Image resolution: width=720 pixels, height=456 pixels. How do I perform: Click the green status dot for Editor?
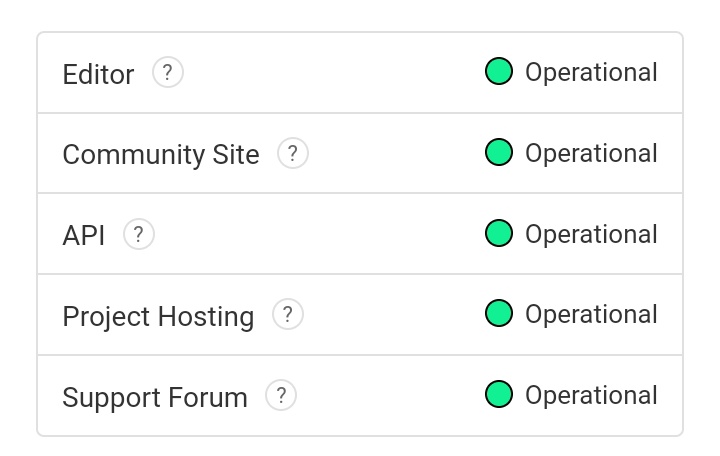click(x=499, y=71)
